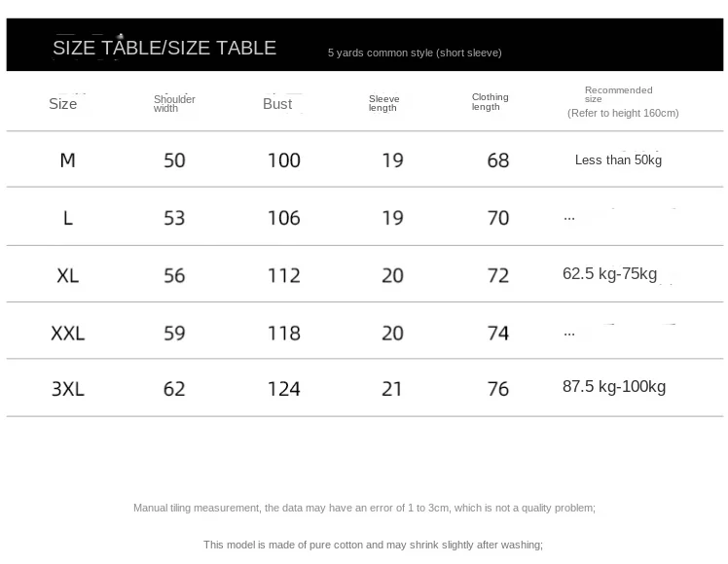Click the Sleeve length column header
Screen dimensions: 728x564
click(383, 103)
